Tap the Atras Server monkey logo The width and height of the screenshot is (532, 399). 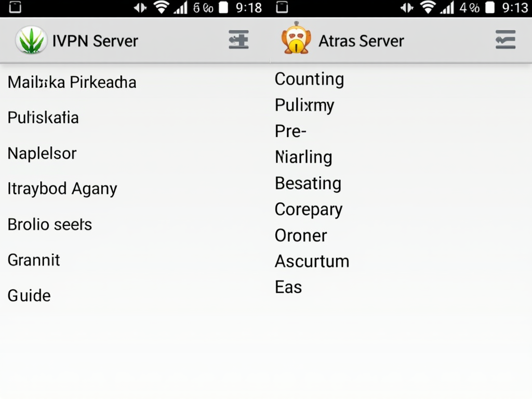(x=296, y=38)
